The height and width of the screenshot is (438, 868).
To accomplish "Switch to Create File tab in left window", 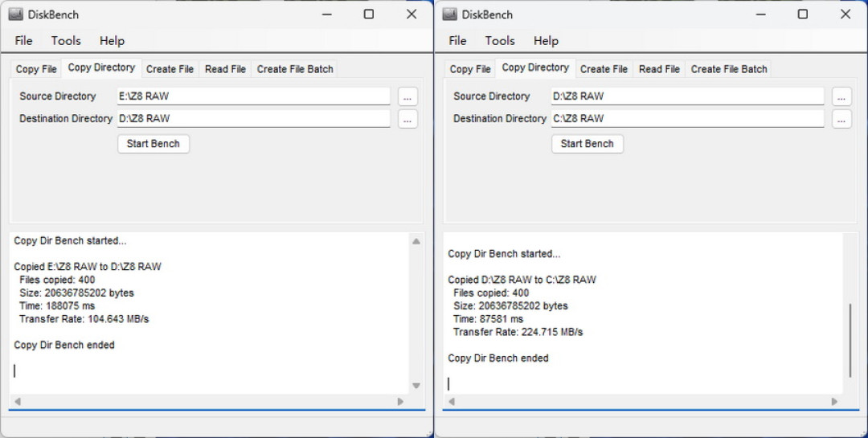I will pyautogui.click(x=170, y=69).
